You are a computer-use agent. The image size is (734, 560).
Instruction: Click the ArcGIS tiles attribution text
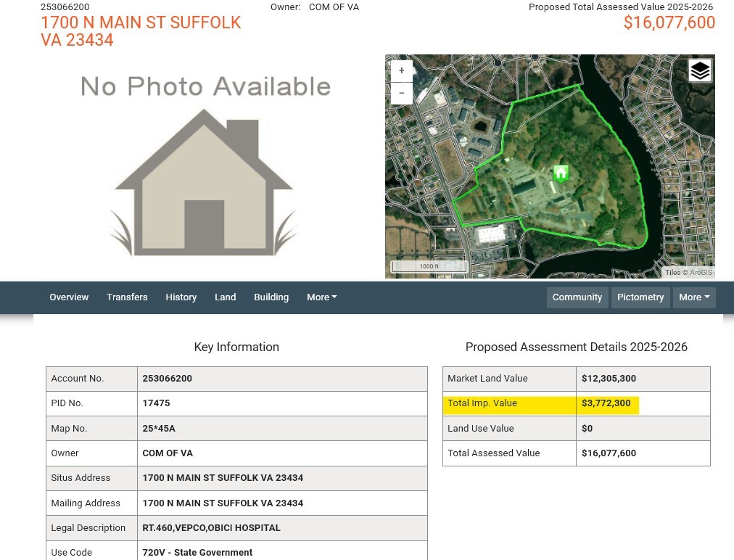click(x=688, y=273)
